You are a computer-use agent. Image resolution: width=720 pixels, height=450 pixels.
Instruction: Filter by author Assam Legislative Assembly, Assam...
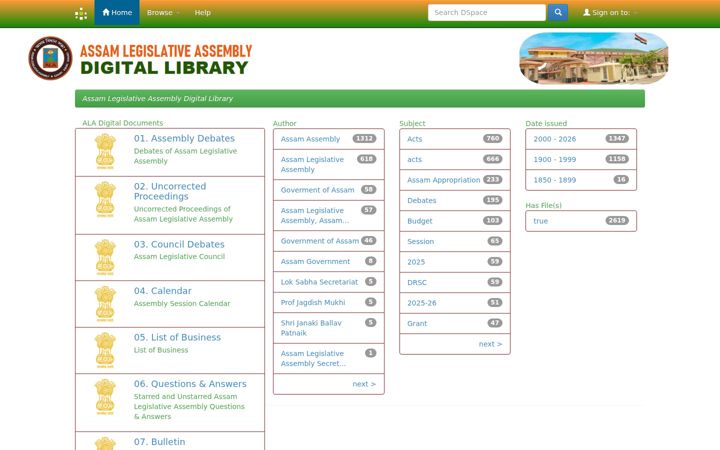315,215
